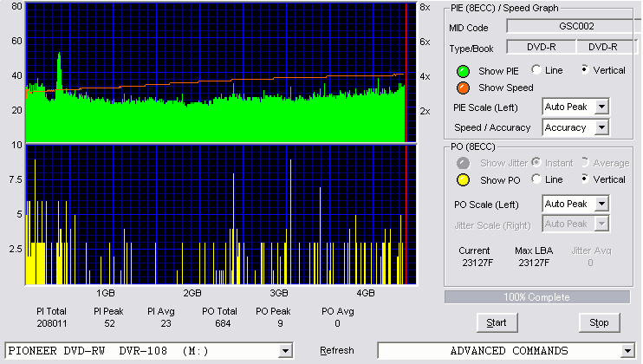Select Line mode for PIE graph
The image size is (643, 364).
(536, 69)
